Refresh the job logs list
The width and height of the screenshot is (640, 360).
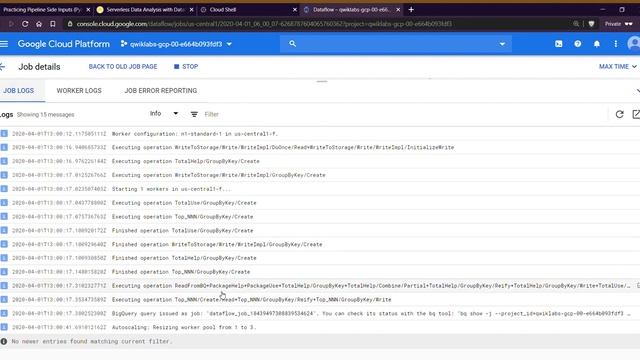click(619, 114)
